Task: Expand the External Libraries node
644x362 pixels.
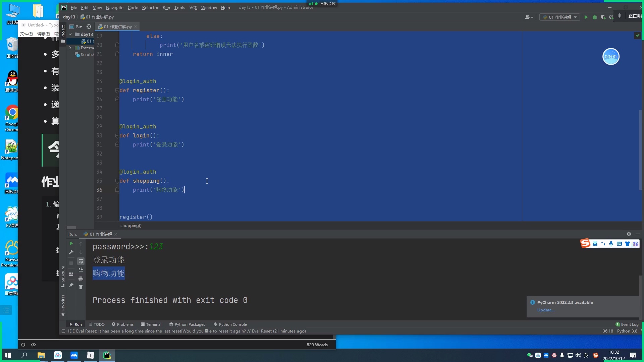Action: 70,48
